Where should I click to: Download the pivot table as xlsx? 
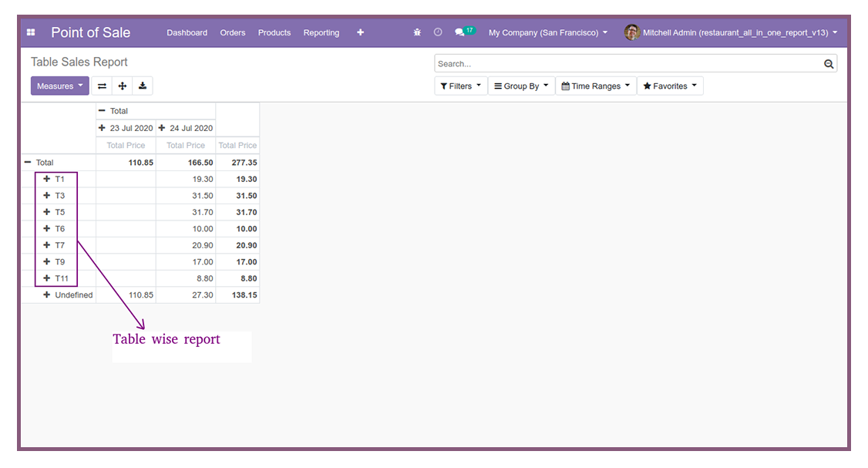[143, 86]
